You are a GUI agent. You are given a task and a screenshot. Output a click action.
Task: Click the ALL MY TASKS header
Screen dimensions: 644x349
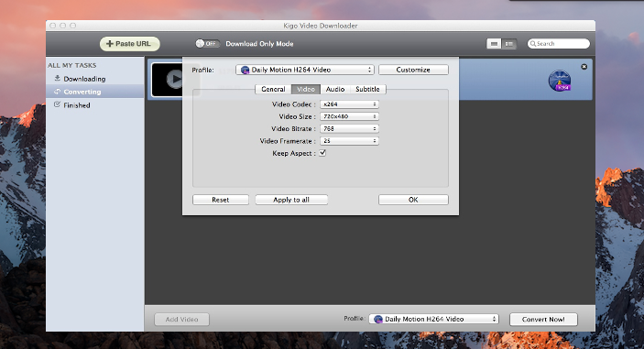[x=71, y=65]
